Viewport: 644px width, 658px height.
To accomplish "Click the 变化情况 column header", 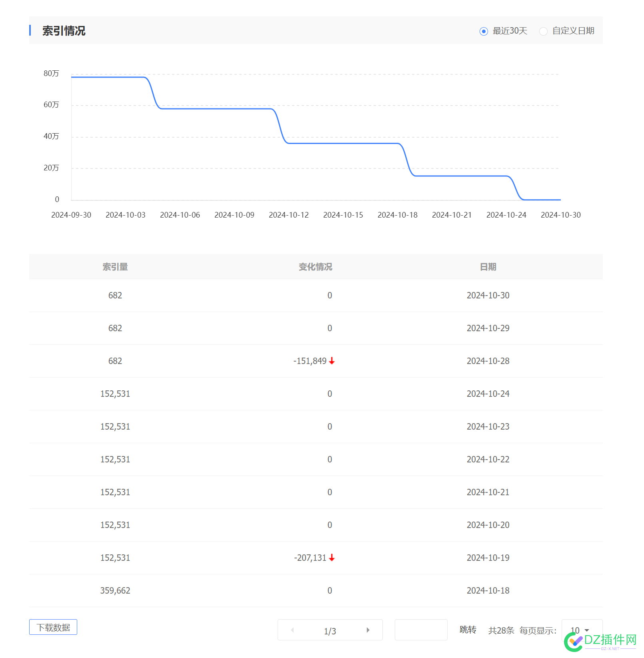I will (316, 267).
